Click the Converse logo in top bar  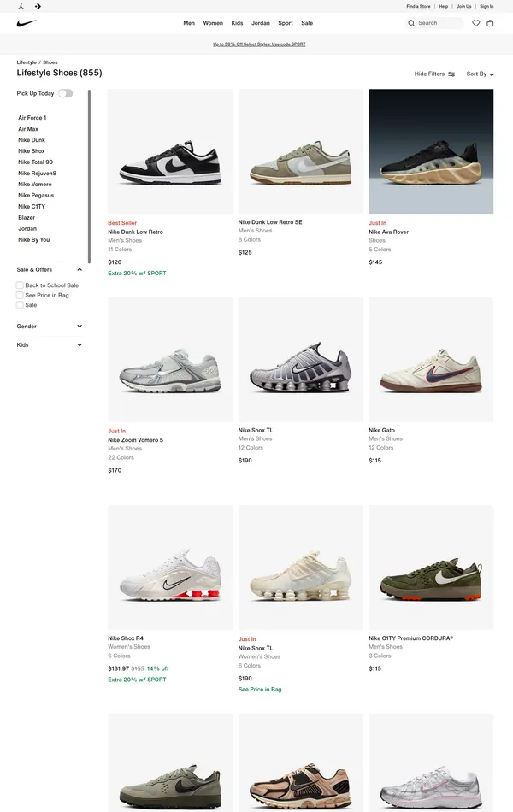[x=37, y=6]
